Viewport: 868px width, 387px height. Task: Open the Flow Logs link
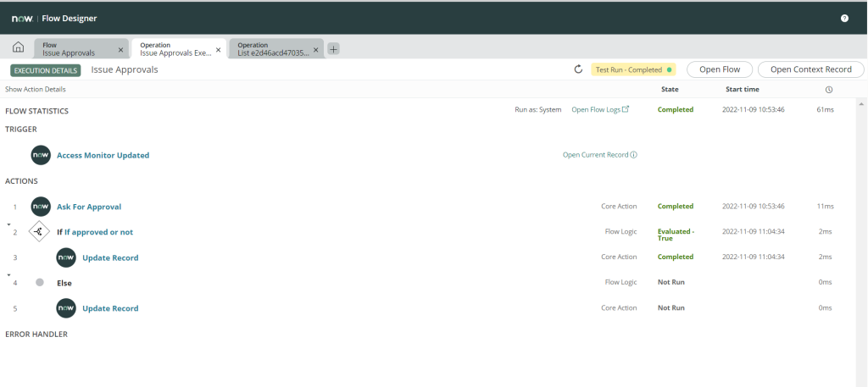pyautogui.click(x=600, y=109)
